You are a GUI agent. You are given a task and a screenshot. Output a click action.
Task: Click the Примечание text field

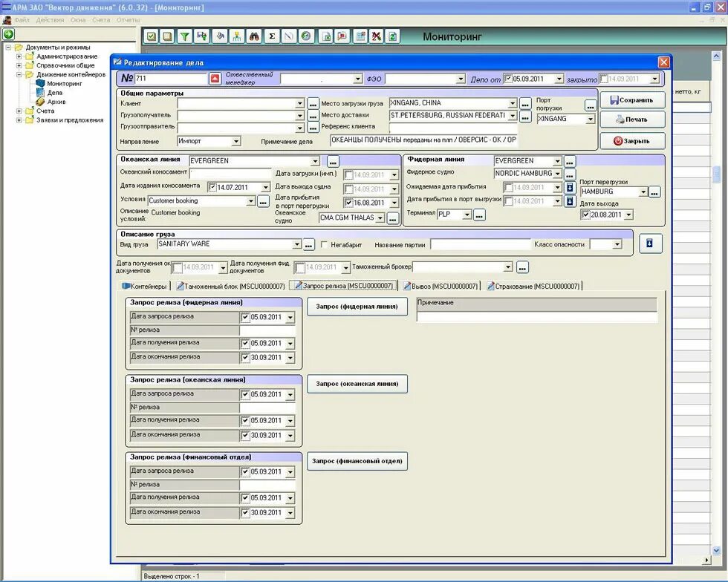[537, 316]
